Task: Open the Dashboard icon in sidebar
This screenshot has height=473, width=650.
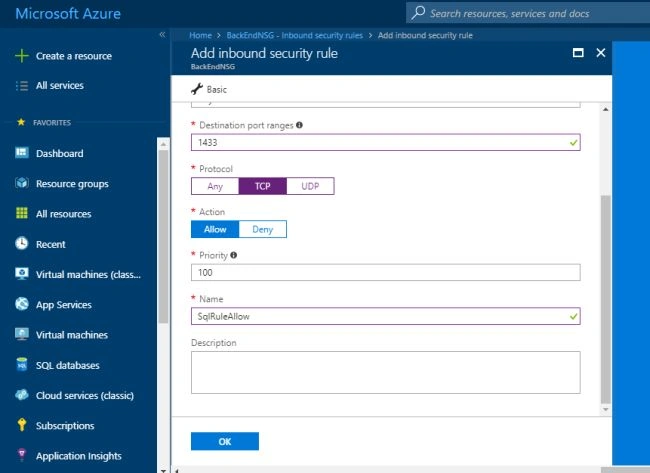Action: [x=22, y=153]
